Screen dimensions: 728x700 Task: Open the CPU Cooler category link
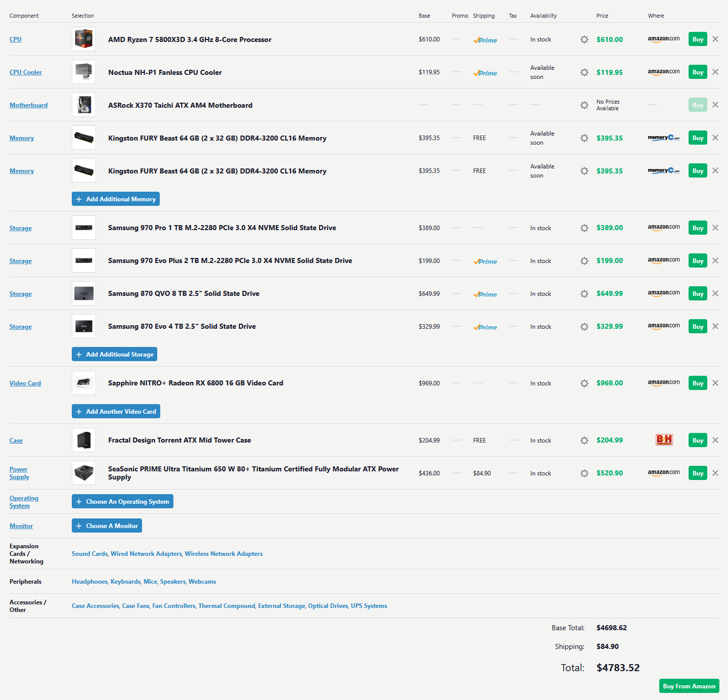[x=26, y=72]
